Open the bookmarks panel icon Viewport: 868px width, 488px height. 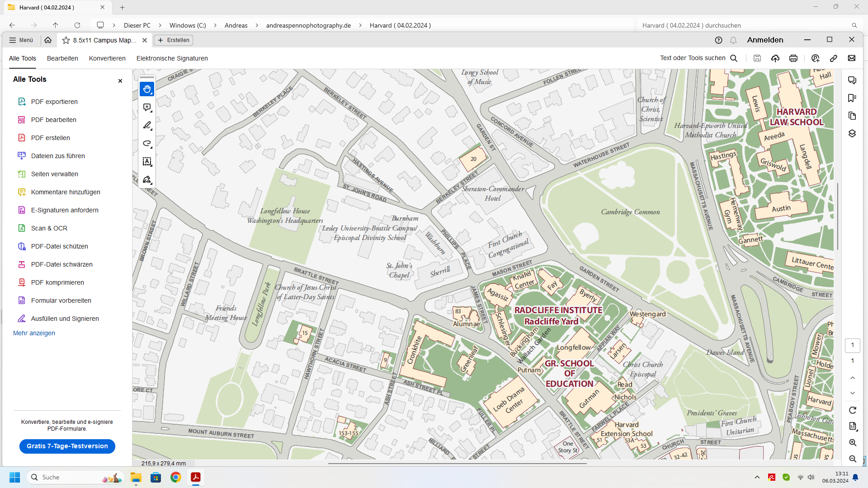[x=852, y=98]
